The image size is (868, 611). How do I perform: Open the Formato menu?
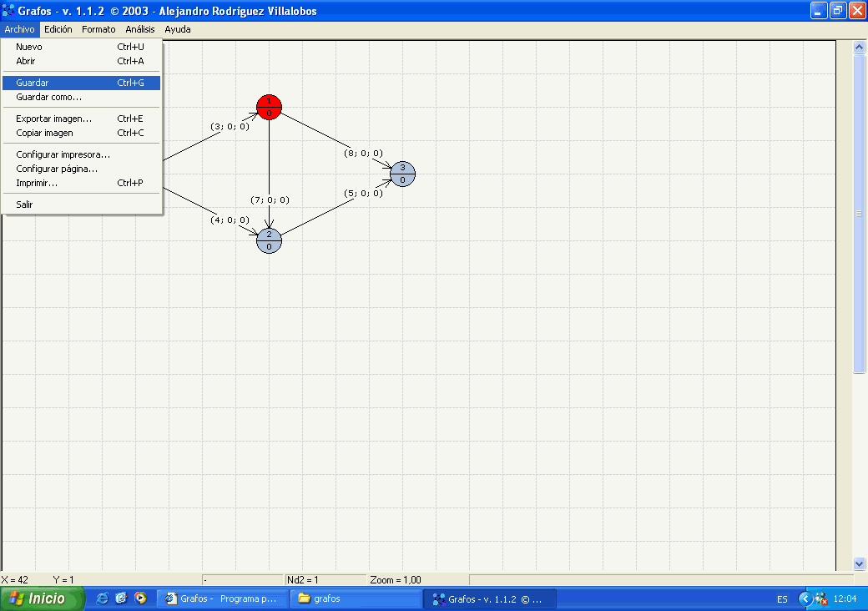click(x=98, y=29)
